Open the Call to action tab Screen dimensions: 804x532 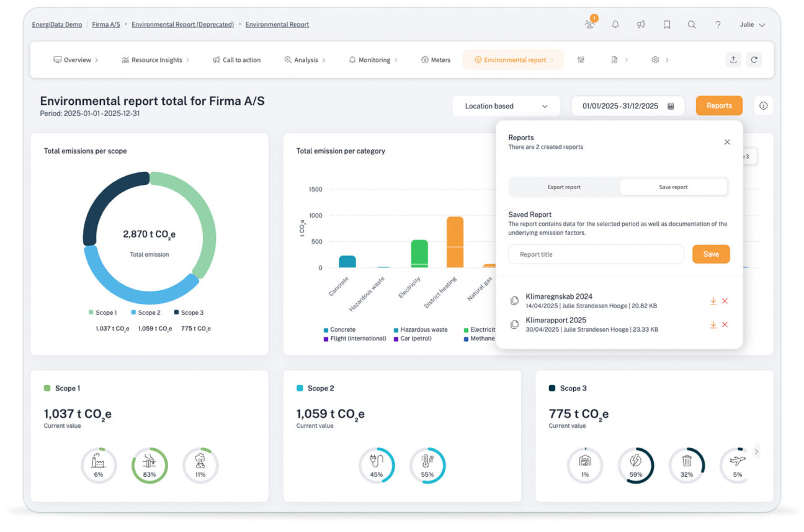click(236, 60)
